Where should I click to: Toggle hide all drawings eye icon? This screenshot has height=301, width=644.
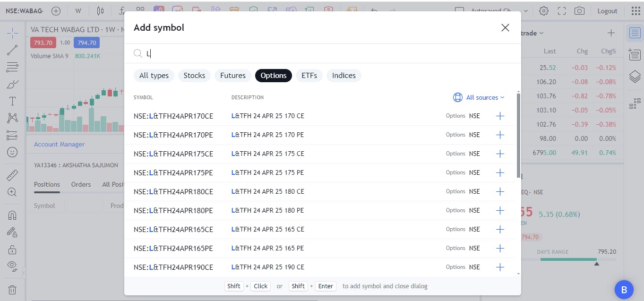click(12, 266)
